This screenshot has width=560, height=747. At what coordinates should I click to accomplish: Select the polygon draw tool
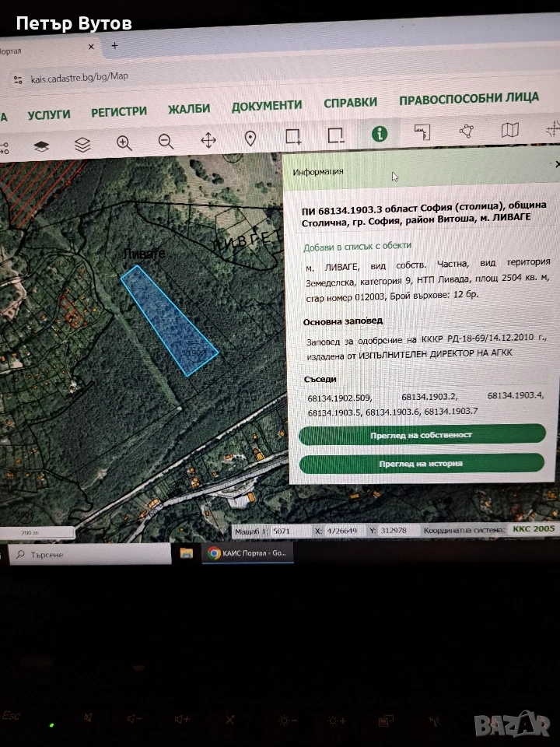(x=466, y=131)
